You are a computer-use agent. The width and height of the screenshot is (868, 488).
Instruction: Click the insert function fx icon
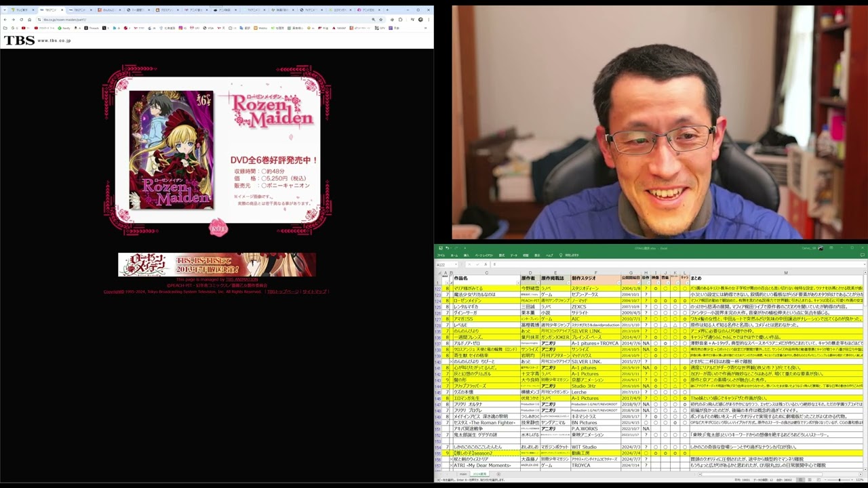486,264
